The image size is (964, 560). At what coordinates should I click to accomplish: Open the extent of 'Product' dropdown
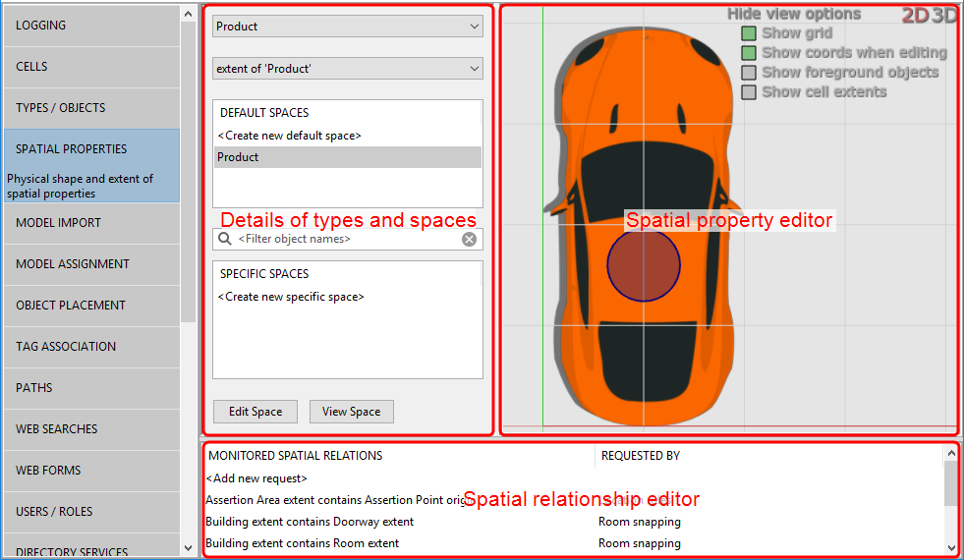(x=347, y=68)
